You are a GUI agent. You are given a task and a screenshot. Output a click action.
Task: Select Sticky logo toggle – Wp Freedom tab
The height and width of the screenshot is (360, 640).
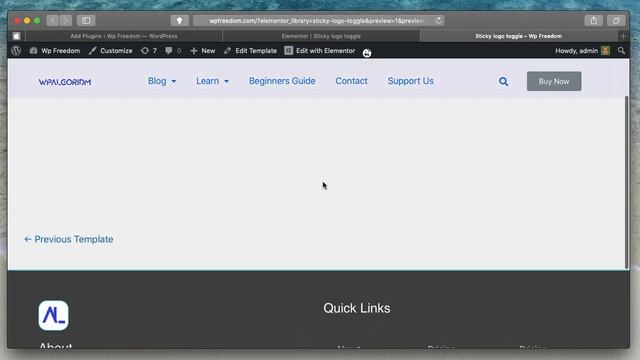518,36
